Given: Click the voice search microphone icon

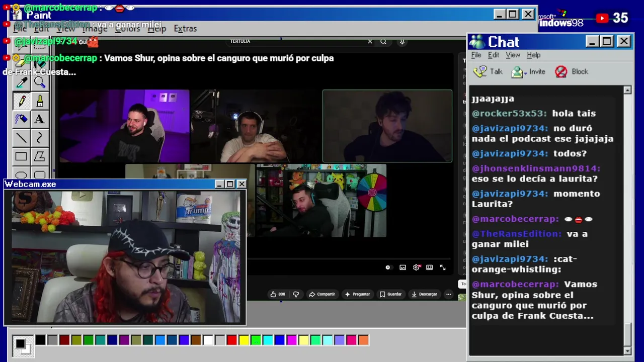Looking at the screenshot, I should pyautogui.click(x=402, y=42).
